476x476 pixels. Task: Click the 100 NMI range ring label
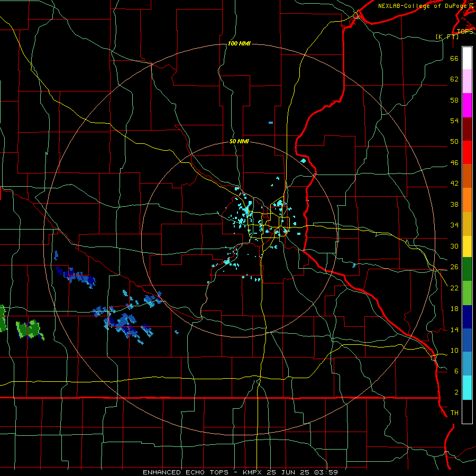click(x=239, y=43)
